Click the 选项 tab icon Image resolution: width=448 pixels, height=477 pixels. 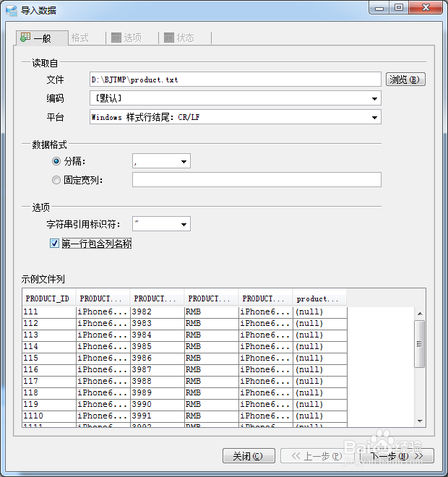point(116,38)
